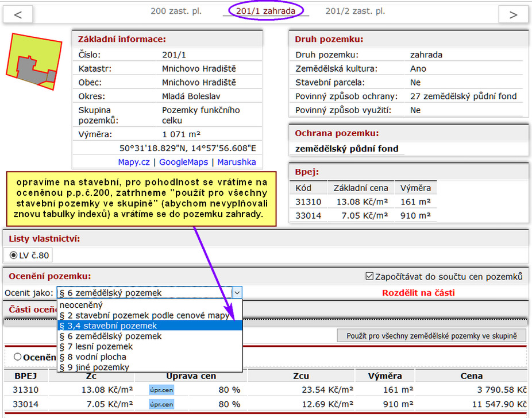Screen dimensions: 532x418
Task: Open the GoogleMaps link
Action: point(183,162)
